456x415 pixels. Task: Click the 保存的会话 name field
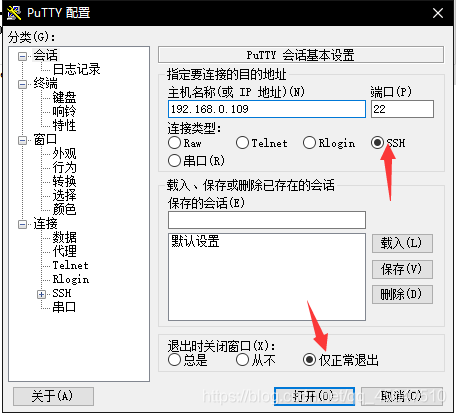tap(267, 220)
